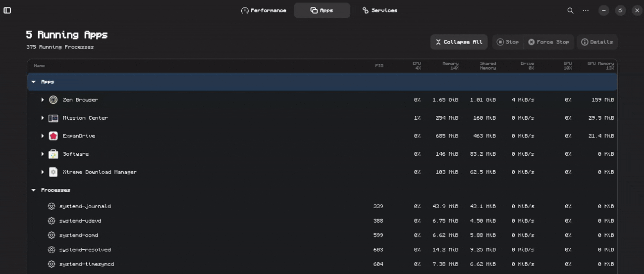Open the three-dot main menu
This screenshot has width=644, height=274.
[x=586, y=10]
